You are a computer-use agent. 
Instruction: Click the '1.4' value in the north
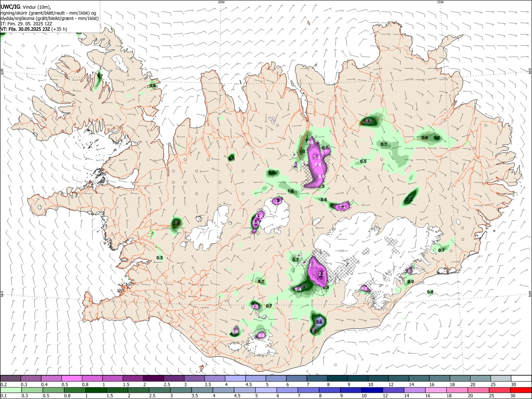pos(367,121)
